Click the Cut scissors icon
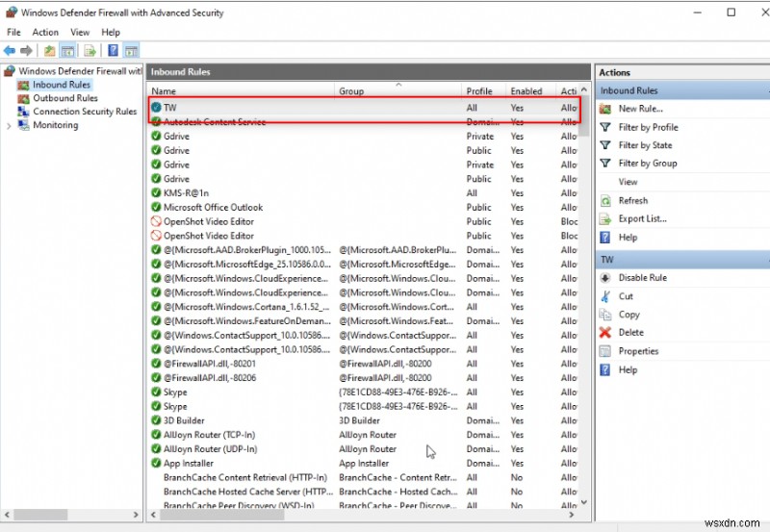770x532 pixels. [x=605, y=296]
